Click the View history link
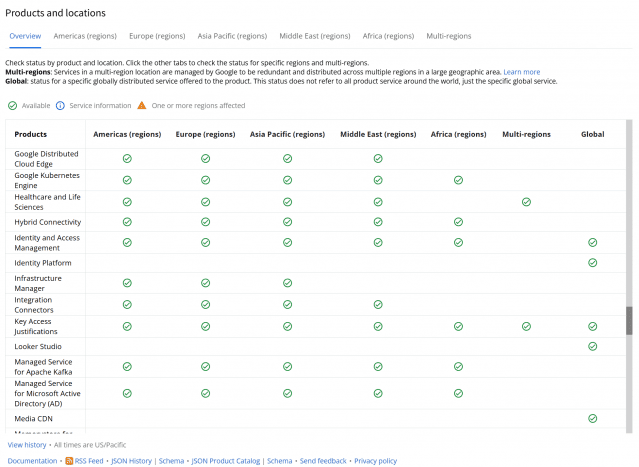Image resolution: width=639 pixels, height=467 pixels. coord(27,444)
